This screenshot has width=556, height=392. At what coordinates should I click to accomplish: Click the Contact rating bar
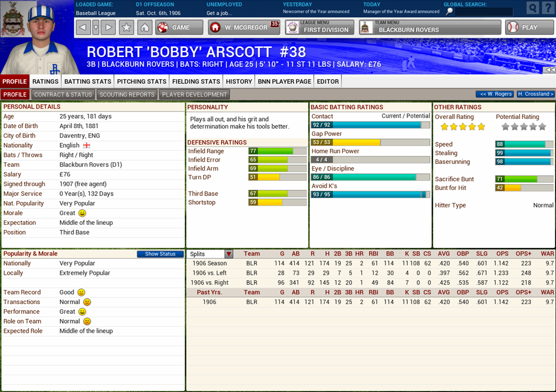370,125
